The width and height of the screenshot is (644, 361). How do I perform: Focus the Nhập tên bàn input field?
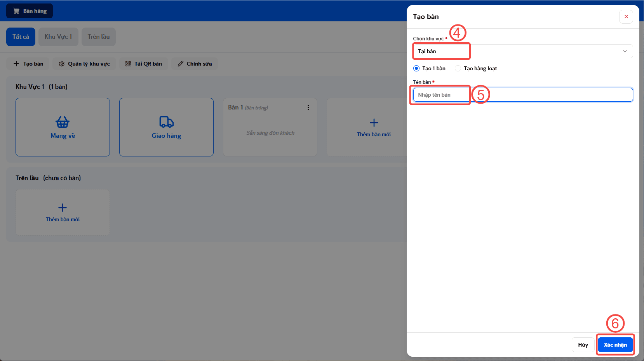(523, 95)
